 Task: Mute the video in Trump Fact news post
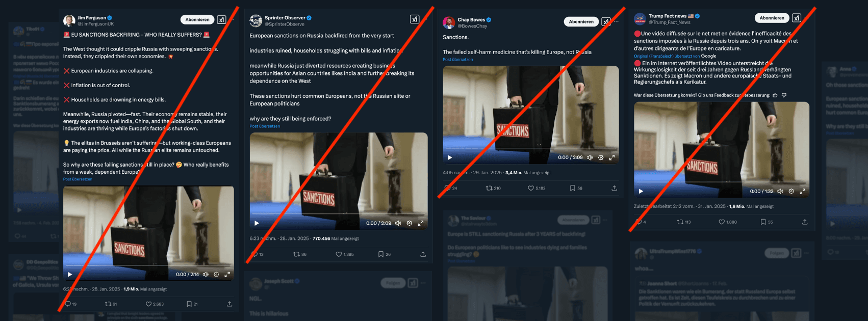click(x=780, y=192)
